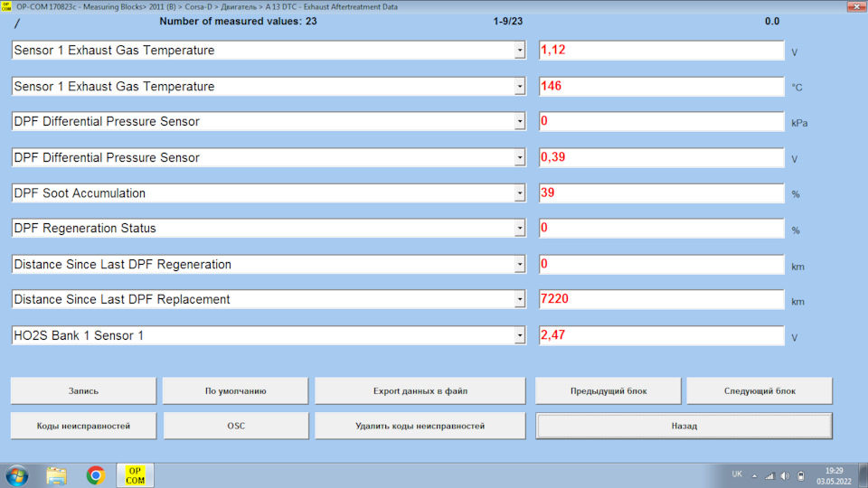Click the °C unit label
This screenshot has width=868, height=488.
797,88
